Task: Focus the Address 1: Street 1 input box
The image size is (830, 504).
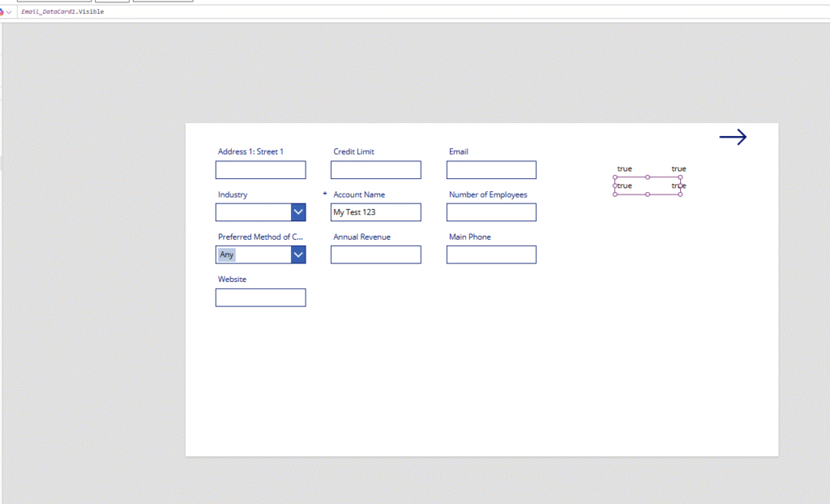Action: (260, 170)
